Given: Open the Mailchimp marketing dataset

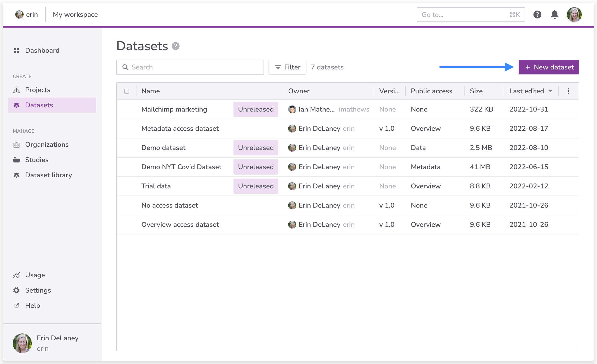Looking at the screenshot, I should pos(174,109).
